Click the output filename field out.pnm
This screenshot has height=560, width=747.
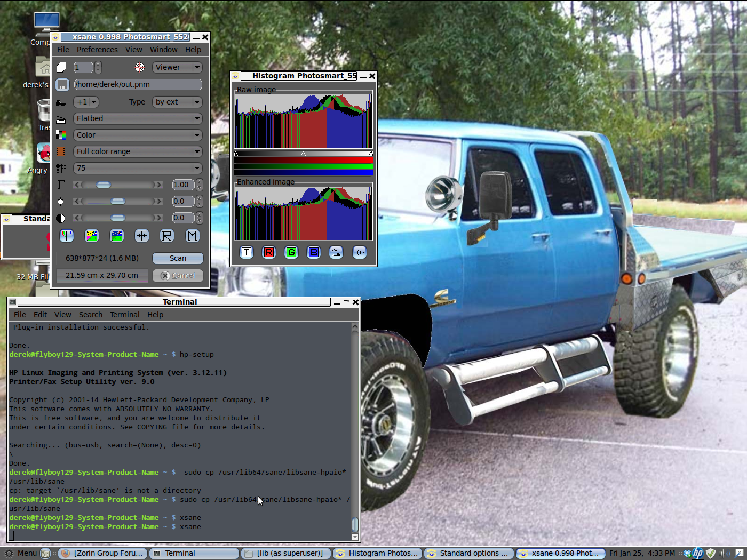click(x=138, y=84)
